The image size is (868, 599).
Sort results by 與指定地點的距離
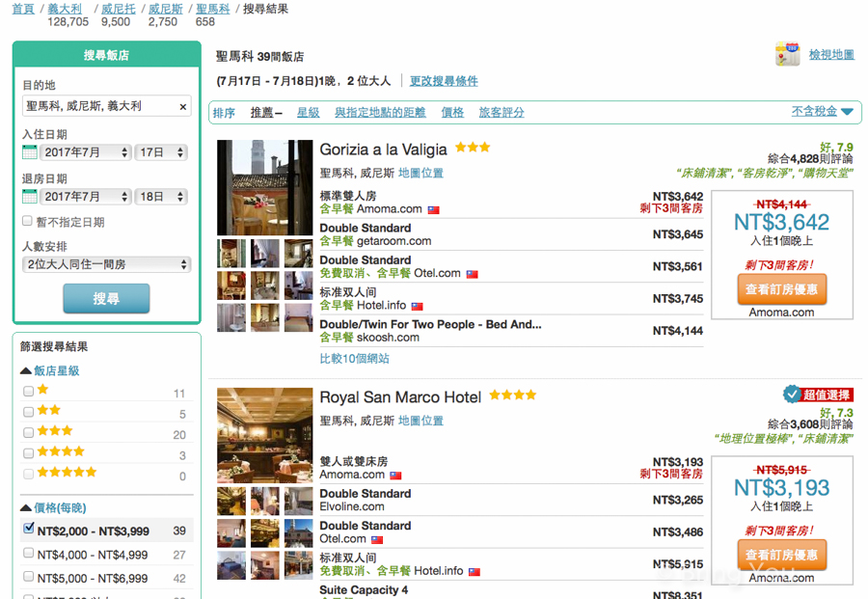[x=380, y=113]
